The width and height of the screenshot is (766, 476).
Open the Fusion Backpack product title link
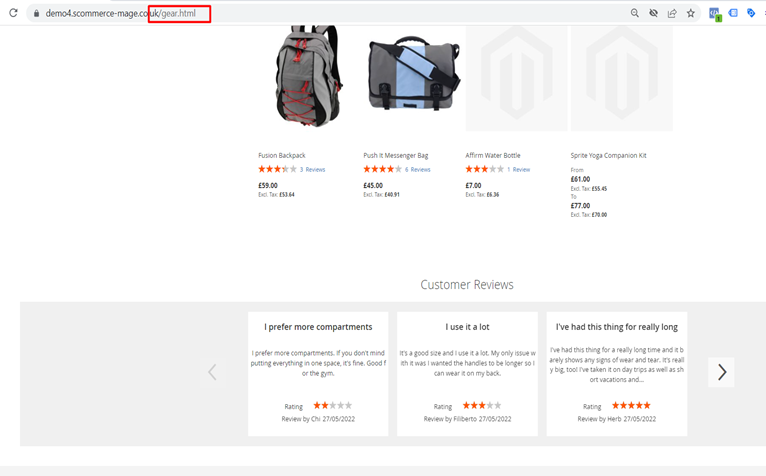(282, 155)
